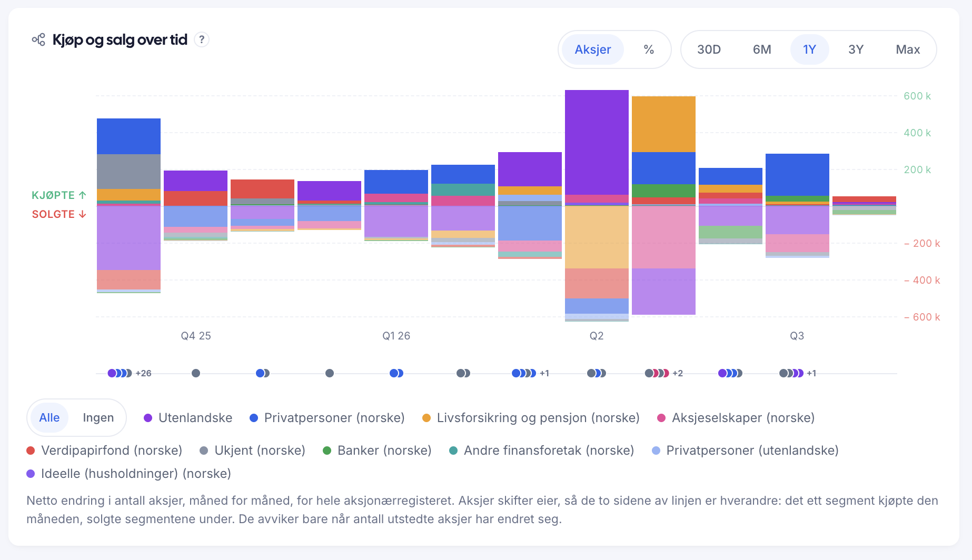Screen dimensions: 972x560
Task: Toggle Livsforsikring og pensjon (norske) series
Action: point(531,418)
